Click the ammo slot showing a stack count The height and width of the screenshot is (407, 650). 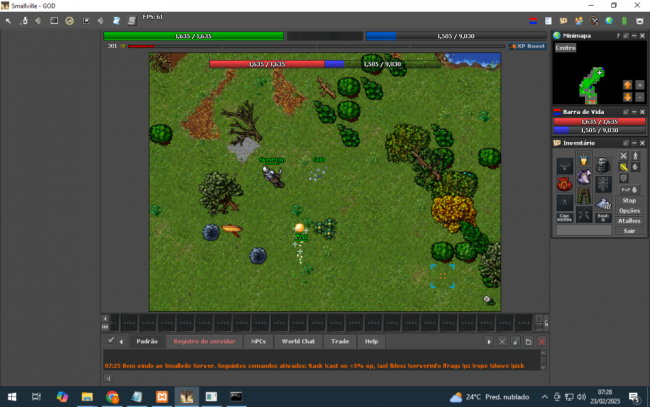tap(603, 203)
